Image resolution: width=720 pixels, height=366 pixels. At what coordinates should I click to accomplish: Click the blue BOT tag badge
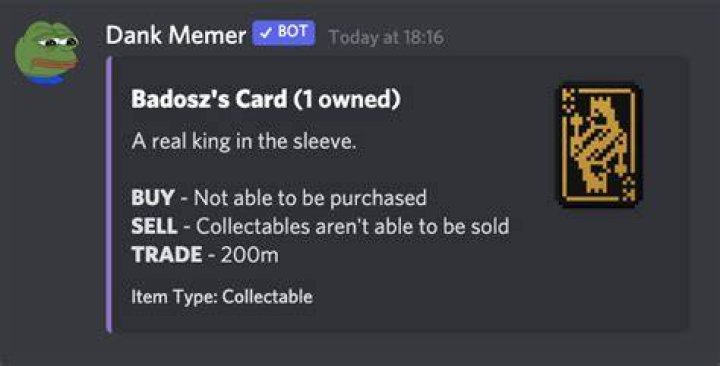[283, 33]
